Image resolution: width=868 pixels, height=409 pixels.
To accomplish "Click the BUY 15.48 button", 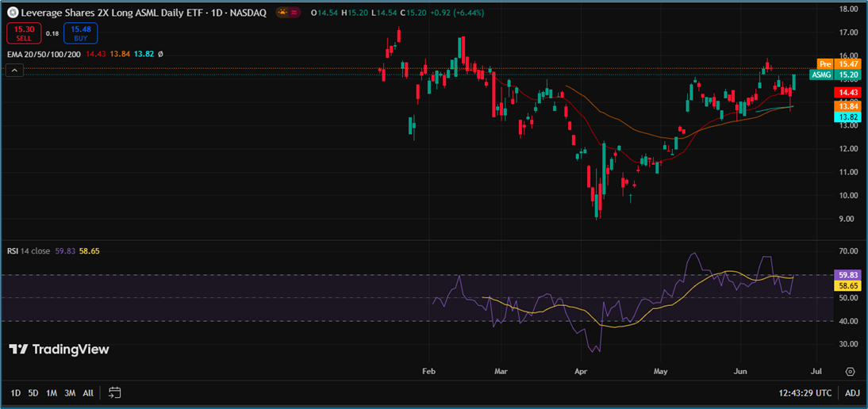I will click(80, 33).
